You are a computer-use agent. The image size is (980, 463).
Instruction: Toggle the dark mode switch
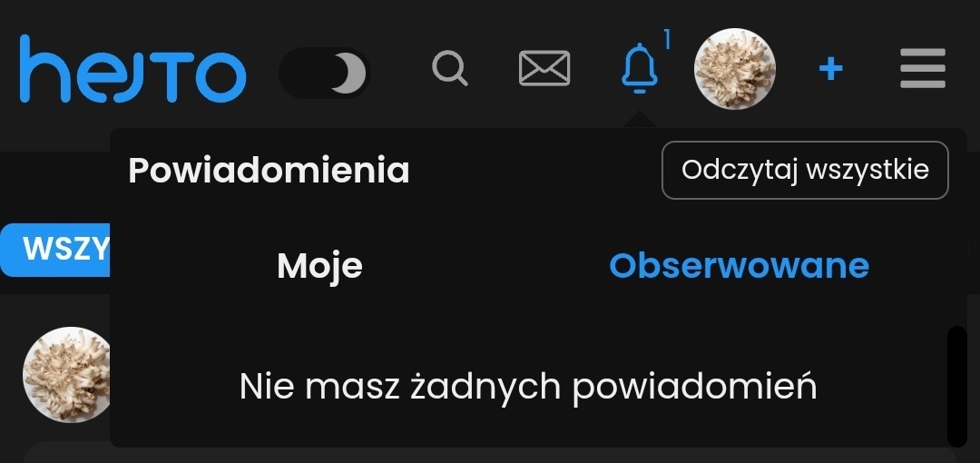[x=325, y=73]
